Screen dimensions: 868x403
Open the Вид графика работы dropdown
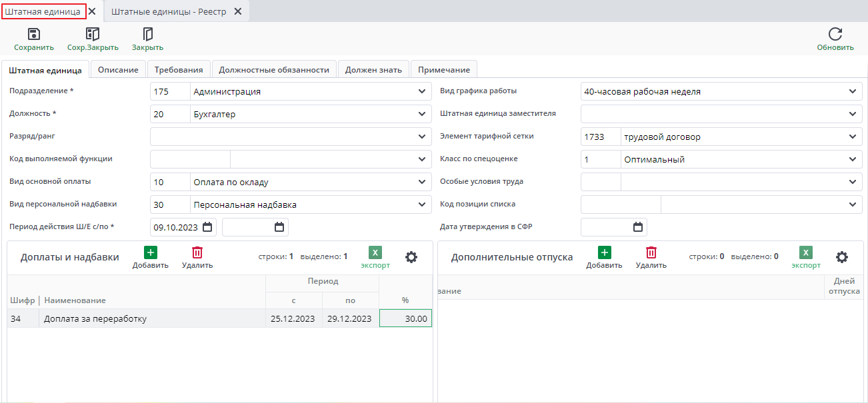pyautogui.click(x=853, y=92)
